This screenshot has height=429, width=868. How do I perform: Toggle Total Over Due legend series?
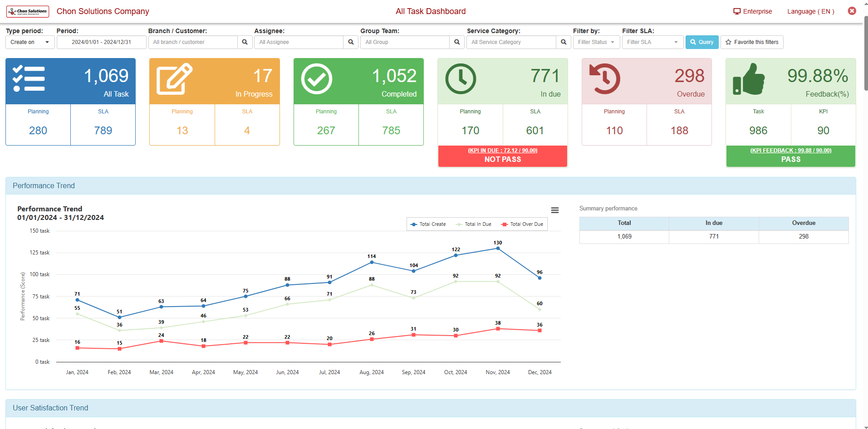522,224
